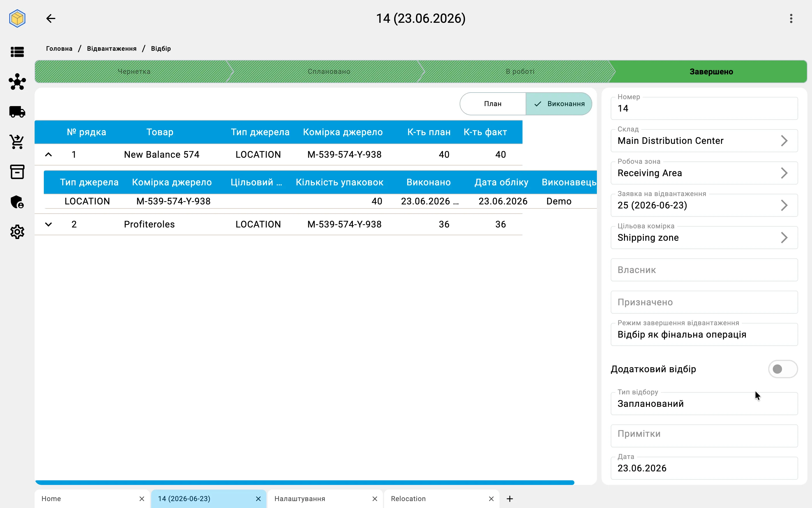Click the Завершено status step
This screenshot has height=508, width=812.
(711, 72)
